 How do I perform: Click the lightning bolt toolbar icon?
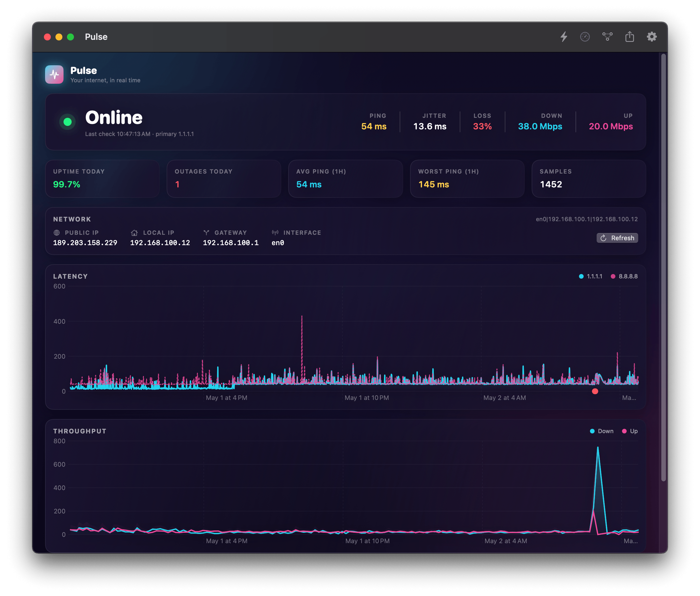563,37
